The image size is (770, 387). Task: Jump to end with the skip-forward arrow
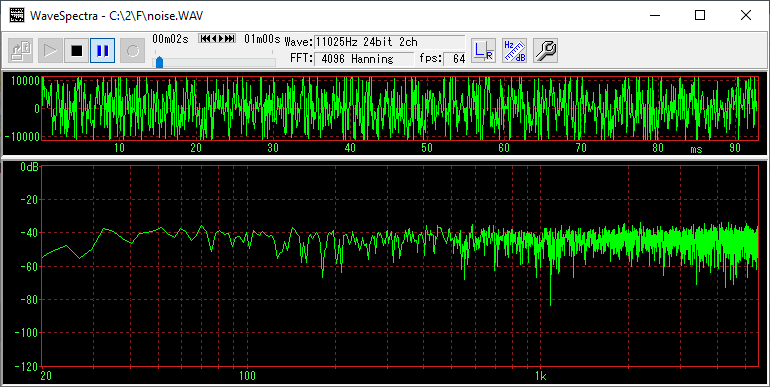coord(229,38)
